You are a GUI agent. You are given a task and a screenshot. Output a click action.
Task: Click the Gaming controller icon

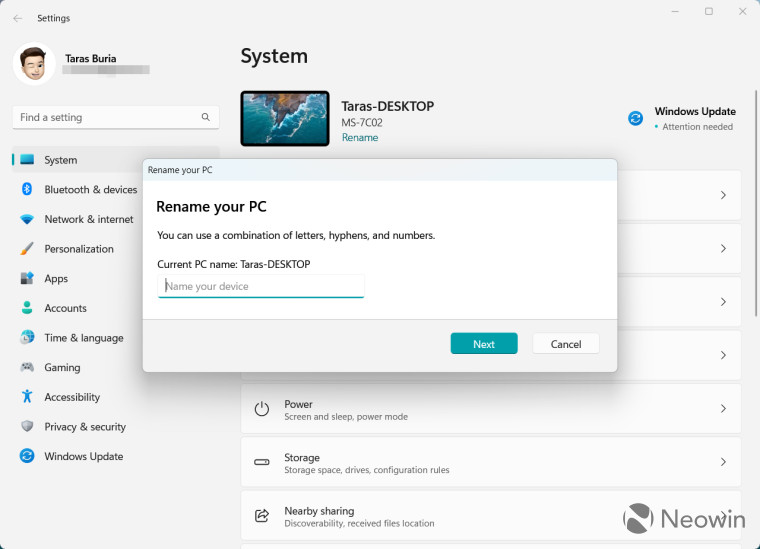click(x=27, y=367)
